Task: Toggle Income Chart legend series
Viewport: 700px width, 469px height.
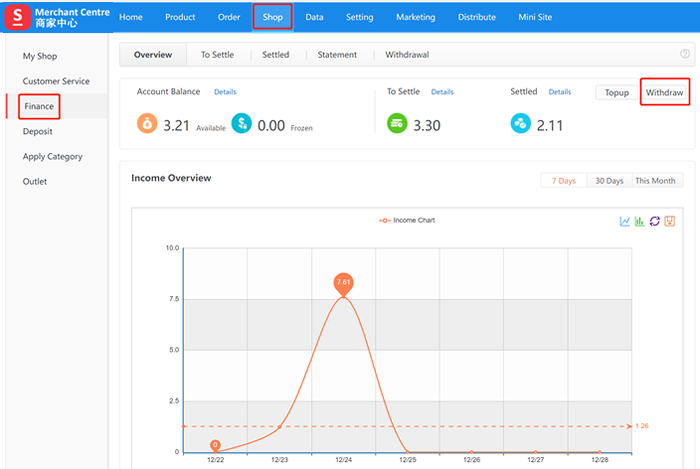Action: (x=407, y=220)
